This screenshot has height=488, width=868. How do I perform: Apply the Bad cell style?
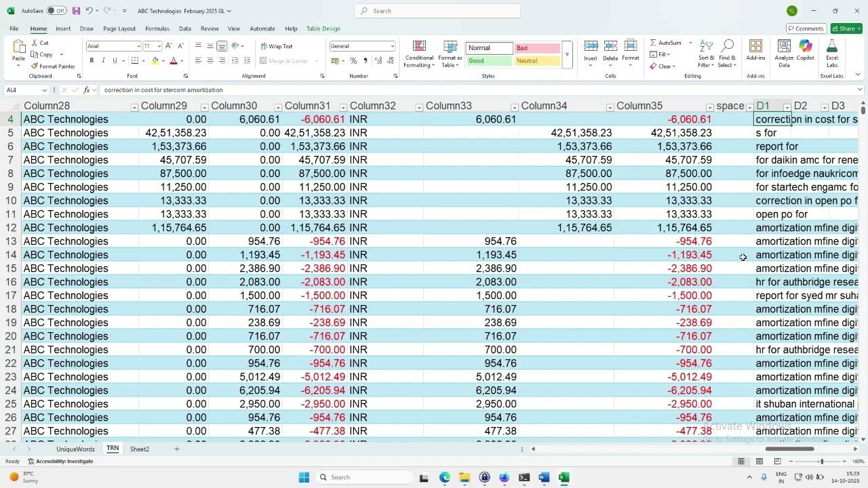coord(537,48)
